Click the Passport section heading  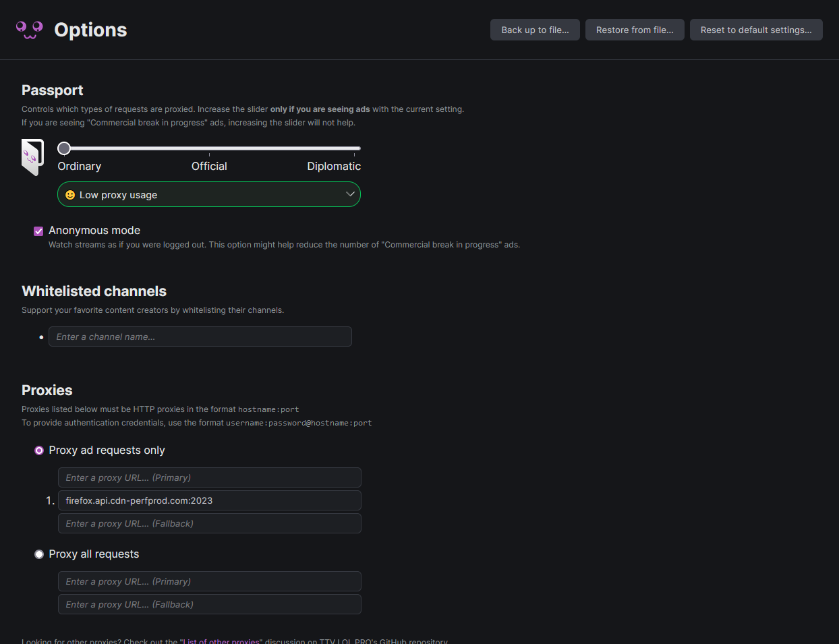pyautogui.click(x=53, y=90)
